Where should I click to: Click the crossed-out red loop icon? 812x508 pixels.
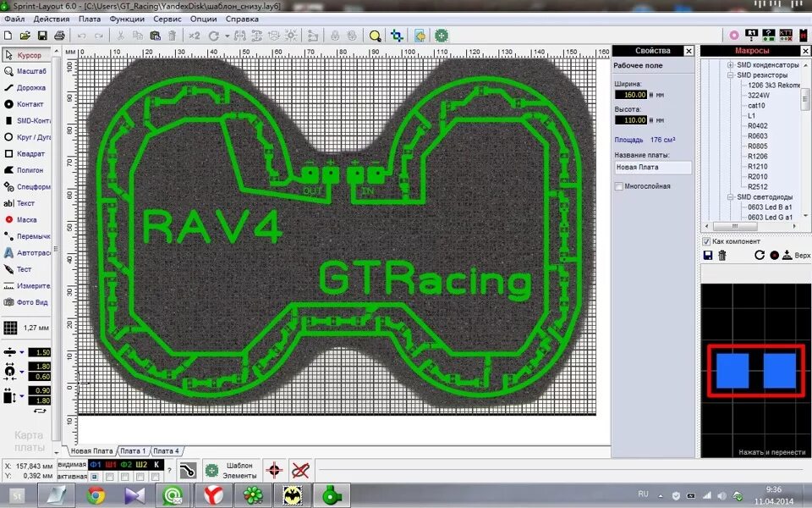(300, 470)
